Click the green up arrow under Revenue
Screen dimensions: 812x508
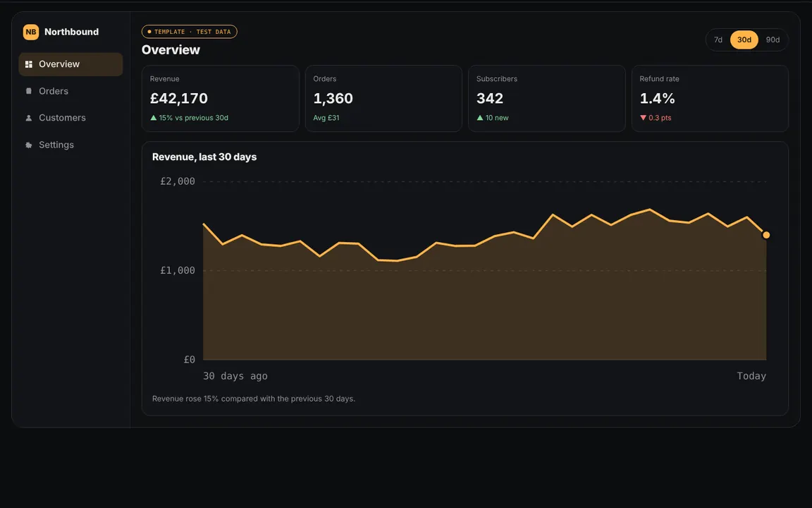[153, 118]
